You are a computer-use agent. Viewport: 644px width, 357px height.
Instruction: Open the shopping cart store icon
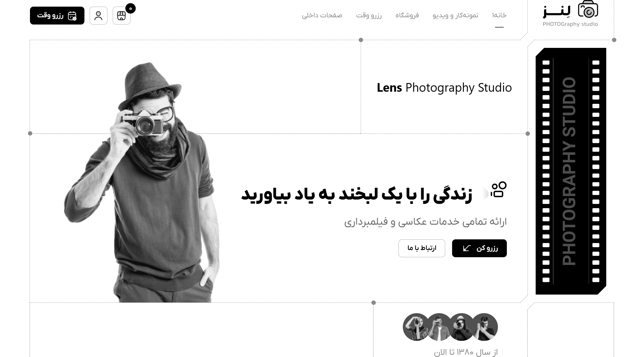coord(122,16)
